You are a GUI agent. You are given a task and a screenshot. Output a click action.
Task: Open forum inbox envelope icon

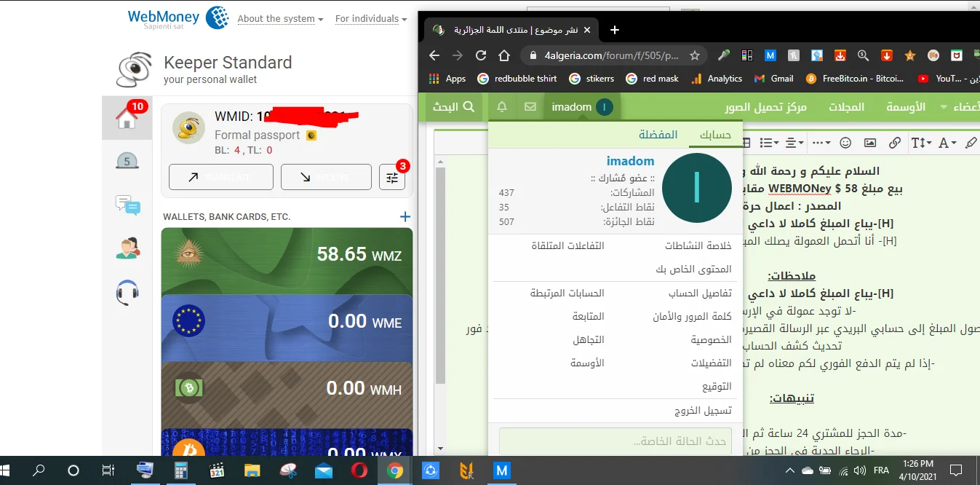click(530, 107)
